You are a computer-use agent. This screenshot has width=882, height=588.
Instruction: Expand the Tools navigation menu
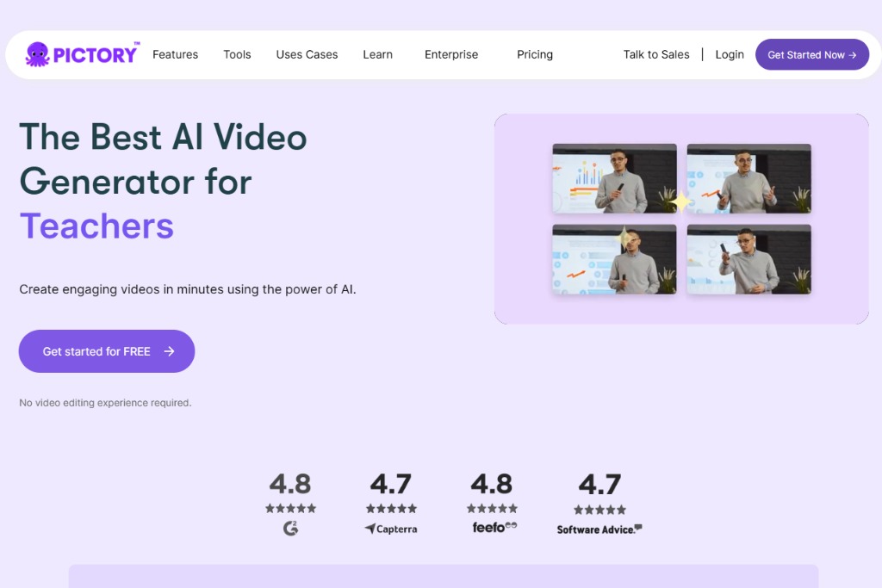coord(237,54)
